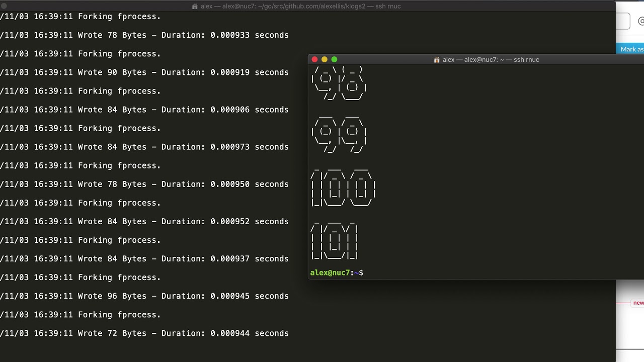The width and height of the screenshot is (644, 362).
Task: Click the 'Wrote 72 Bytes' log line
Action: 144,333
